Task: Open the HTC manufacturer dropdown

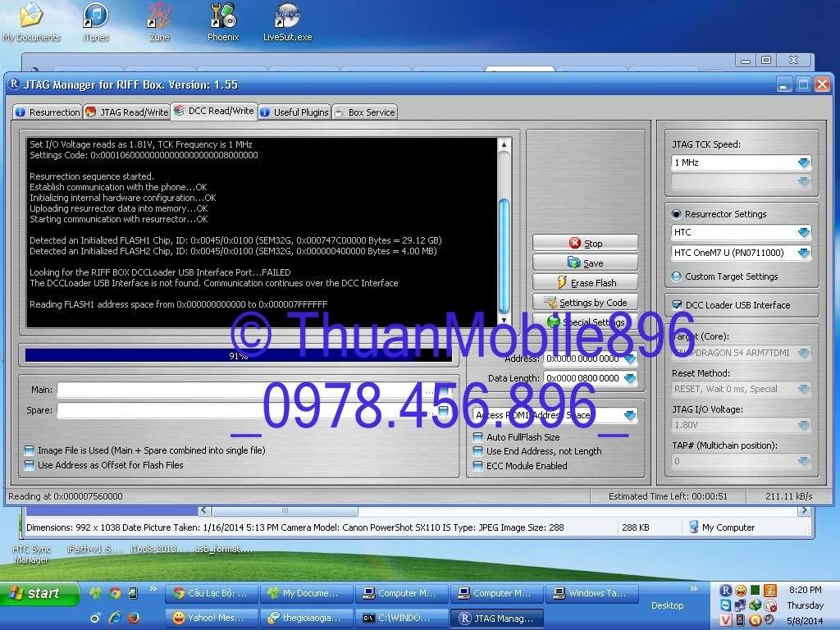Action: tap(803, 233)
